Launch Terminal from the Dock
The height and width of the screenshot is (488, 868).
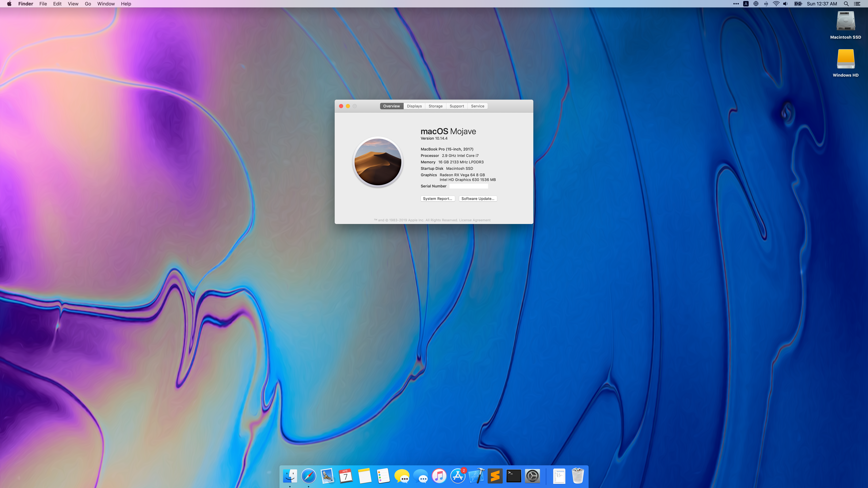[514, 476]
